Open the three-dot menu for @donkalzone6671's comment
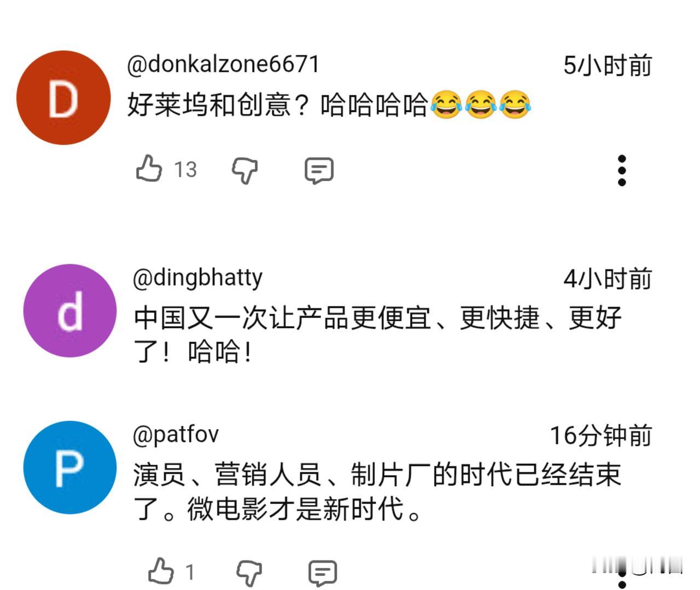The width and height of the screenshot is (700, 590). click(x=621, y=170)
